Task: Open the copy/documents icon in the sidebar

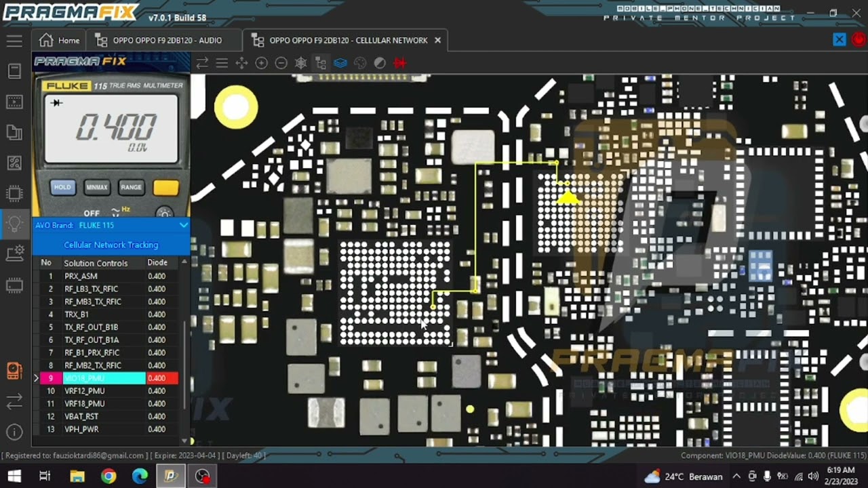Action: (14, 132)
